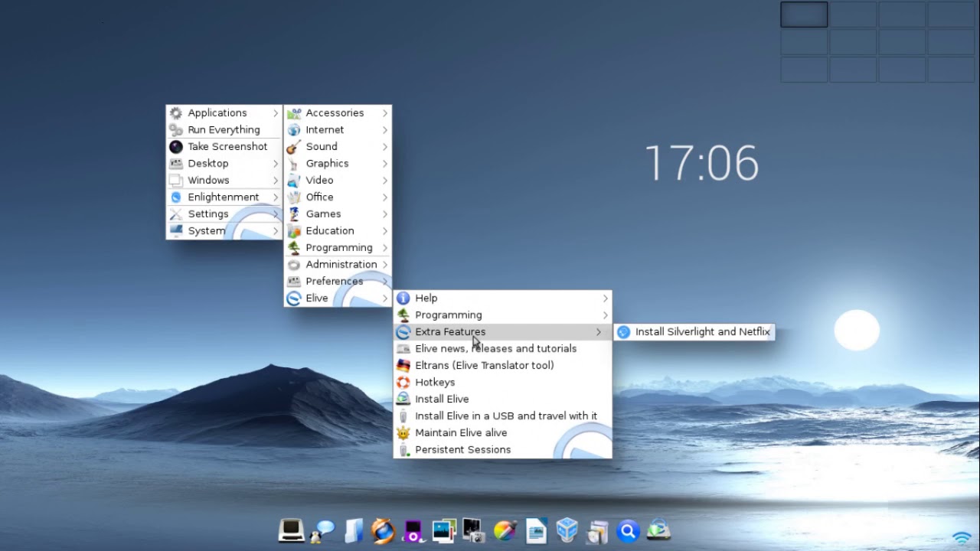This screenshot has height=551, width=980.
Task: Click Install Silverlight and Netflix
Action: tap(694, 331)
